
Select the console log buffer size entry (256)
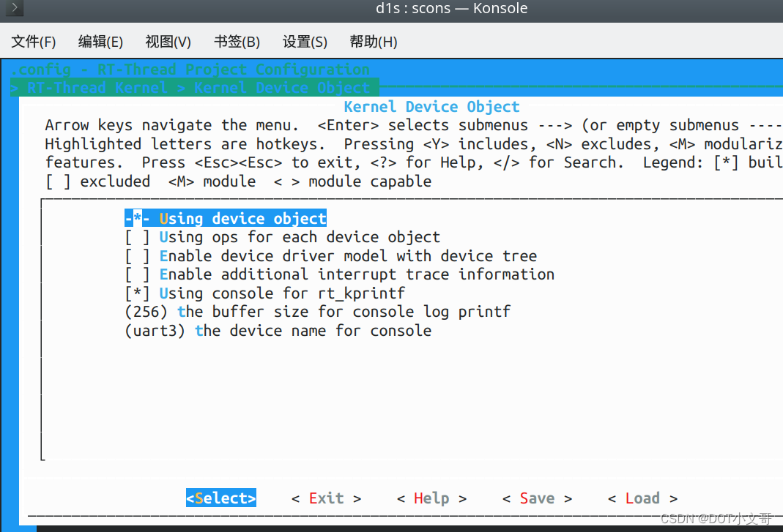318,311
